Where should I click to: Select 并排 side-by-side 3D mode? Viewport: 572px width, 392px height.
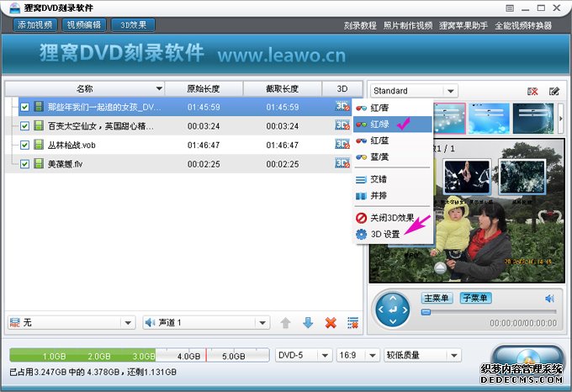point(393,196)
